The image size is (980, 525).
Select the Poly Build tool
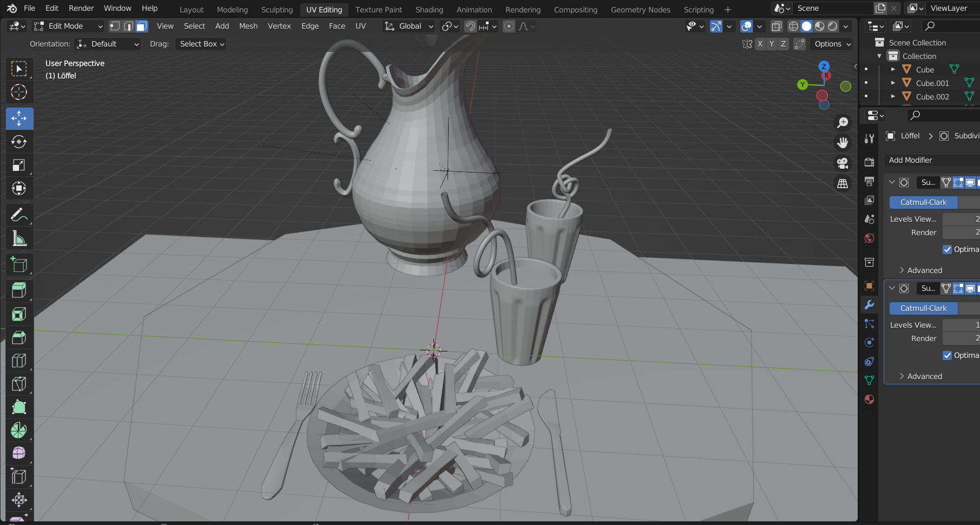[19, 407]
